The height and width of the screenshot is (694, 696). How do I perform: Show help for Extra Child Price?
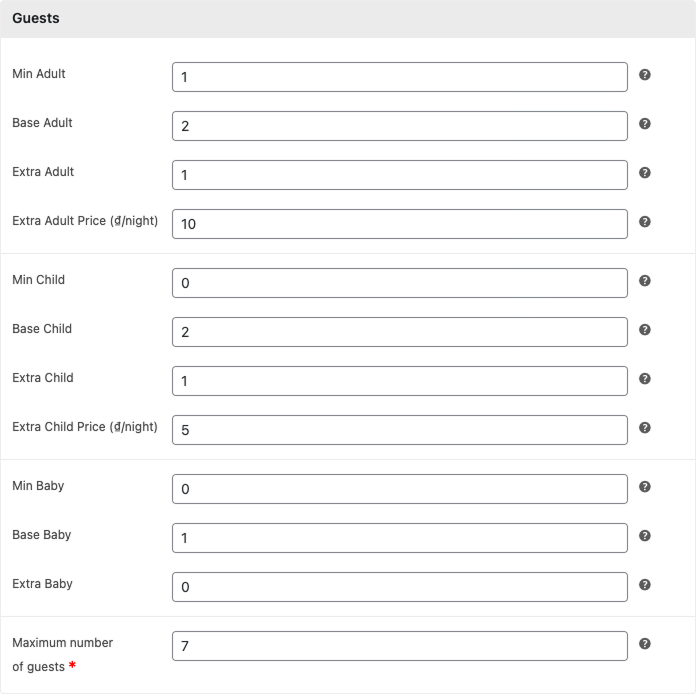click(645, 428)
